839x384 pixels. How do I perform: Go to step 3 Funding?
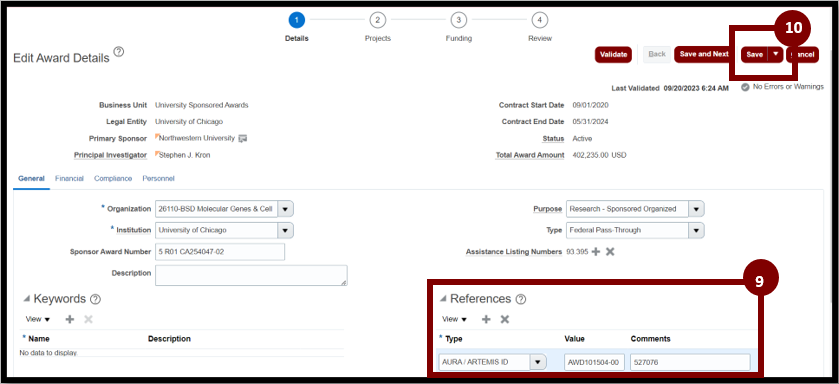point(459,20)
